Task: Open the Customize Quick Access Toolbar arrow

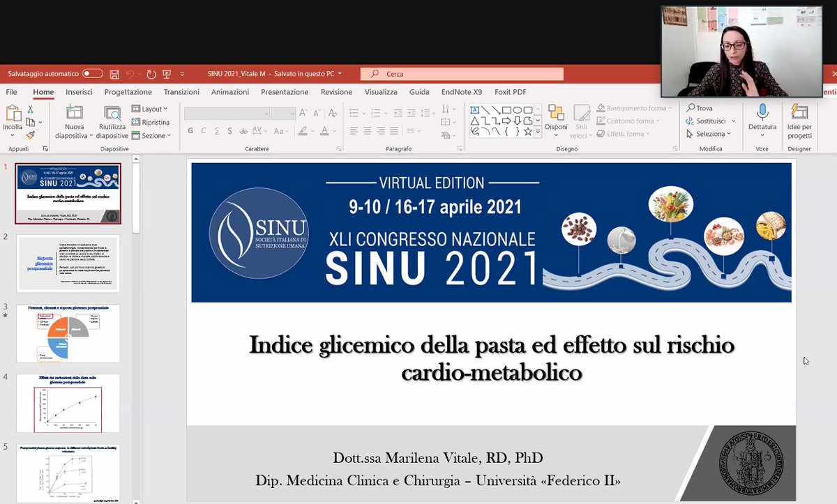Action: [183, 74]
